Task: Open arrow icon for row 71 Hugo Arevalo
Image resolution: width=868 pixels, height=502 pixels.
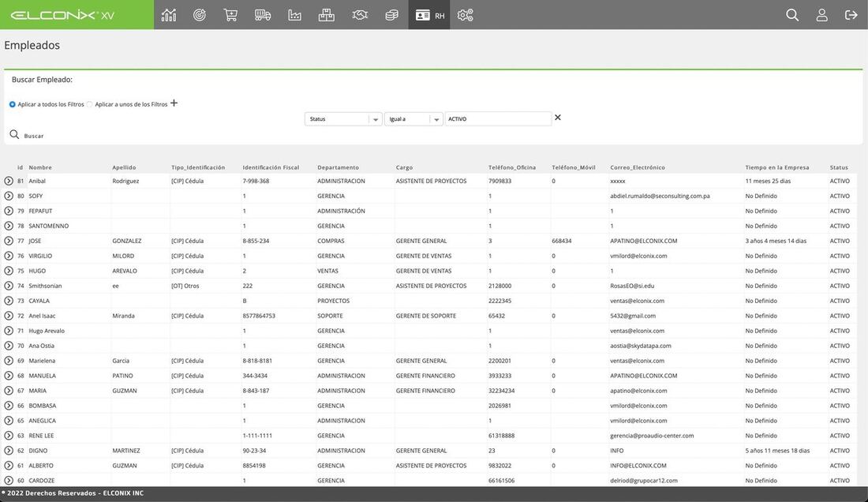Action: click(x=9, y=331)
